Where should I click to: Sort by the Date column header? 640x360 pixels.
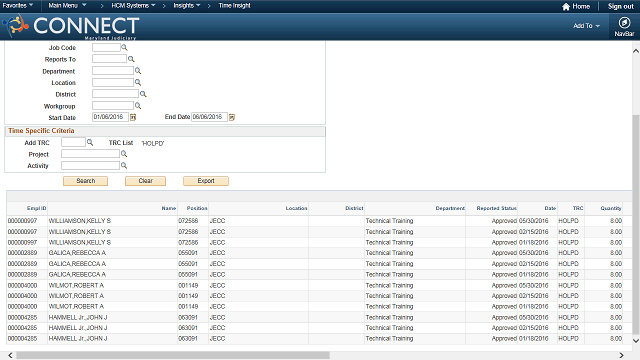[550, 208]
